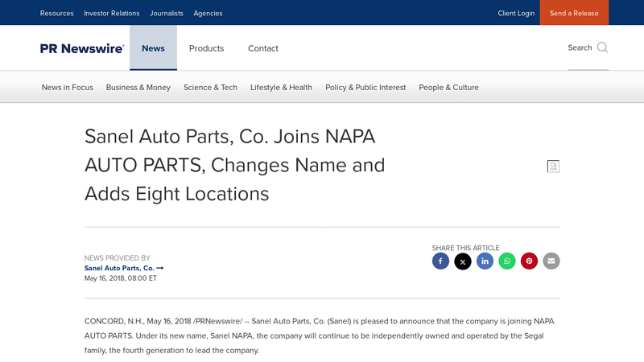Open the Contact menu

(x=263, y=48)
